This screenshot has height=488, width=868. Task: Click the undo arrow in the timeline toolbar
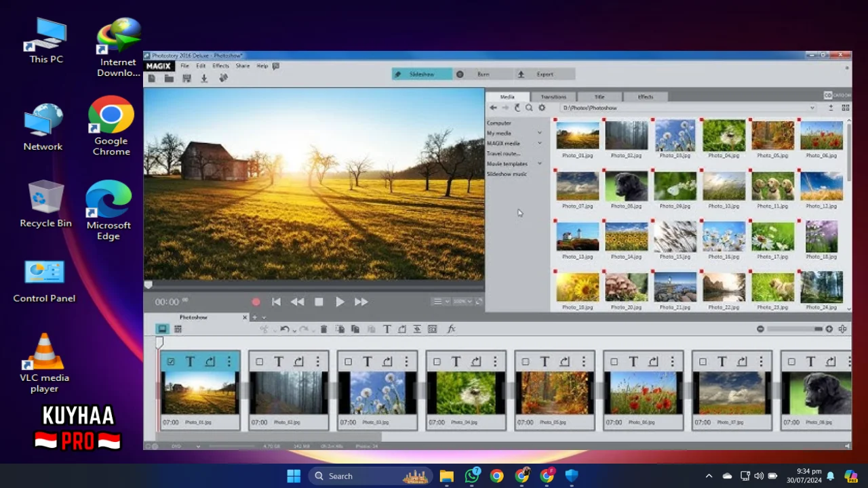click(285, 329)
